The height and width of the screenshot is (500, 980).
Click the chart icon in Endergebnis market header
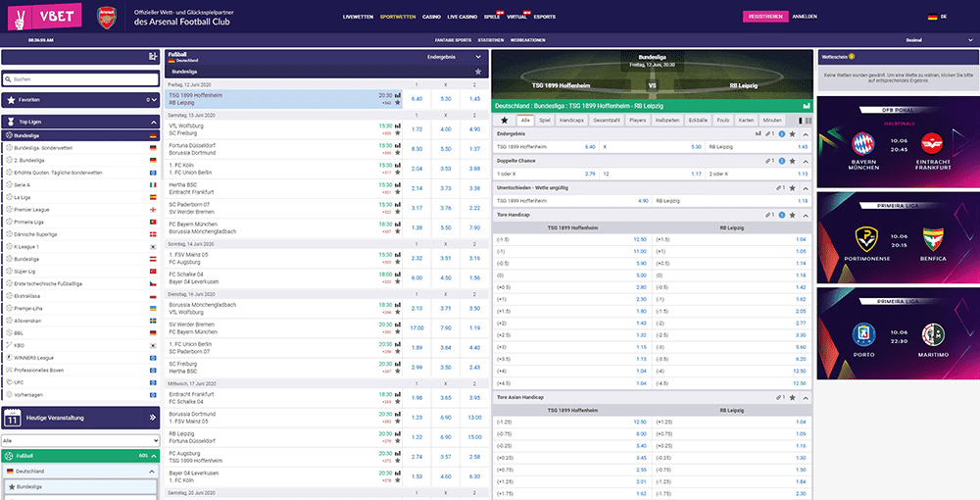pos(759,133)
